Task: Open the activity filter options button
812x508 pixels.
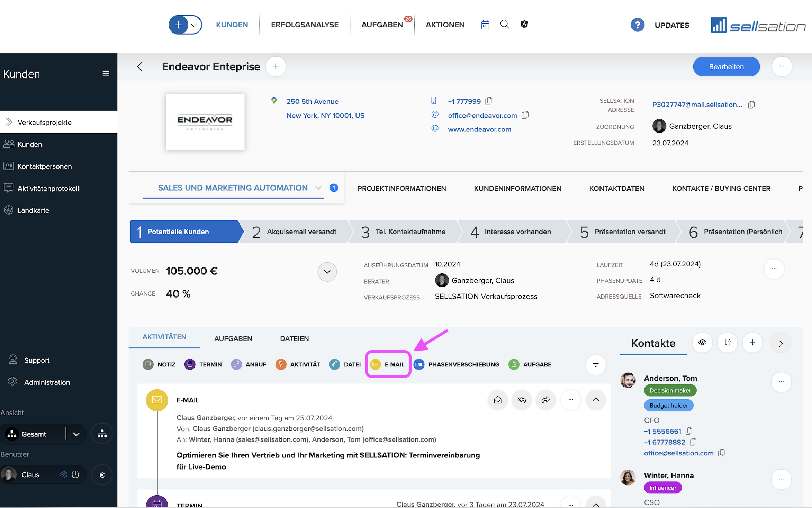Action: tap(596, 365)
